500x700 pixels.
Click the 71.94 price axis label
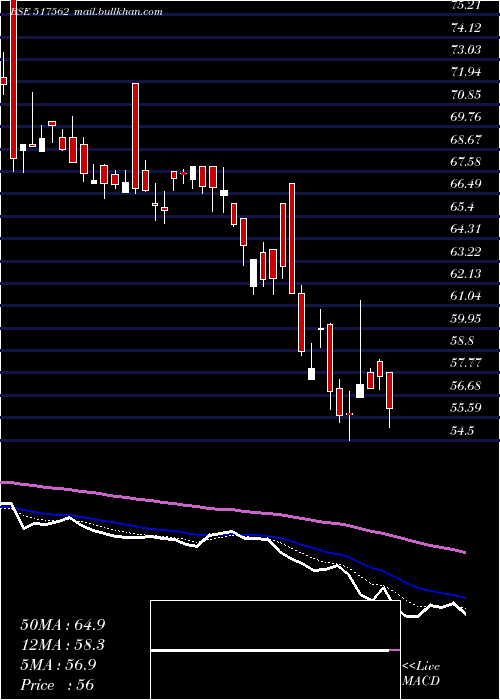467,72
